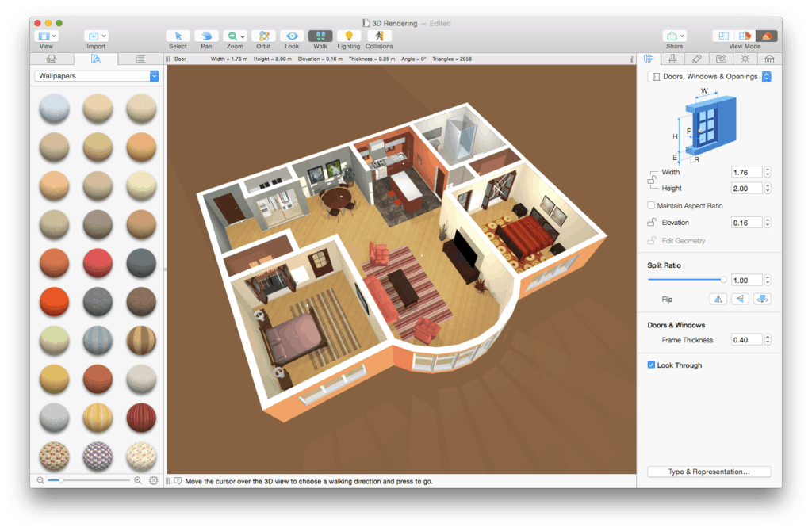Flip the object horizontally
The height and width of the screenshot is (531, 812).
718,299
